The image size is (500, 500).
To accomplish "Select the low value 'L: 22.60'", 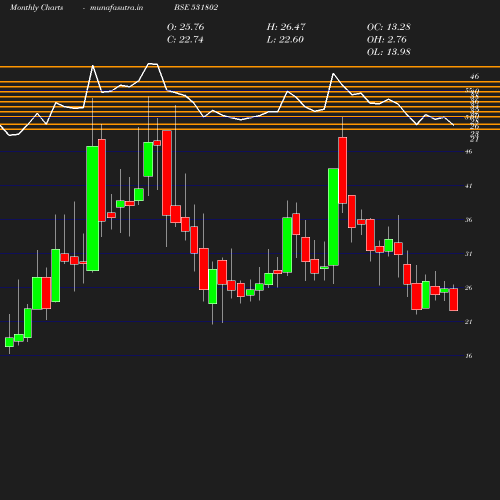I will coord(285,39).
